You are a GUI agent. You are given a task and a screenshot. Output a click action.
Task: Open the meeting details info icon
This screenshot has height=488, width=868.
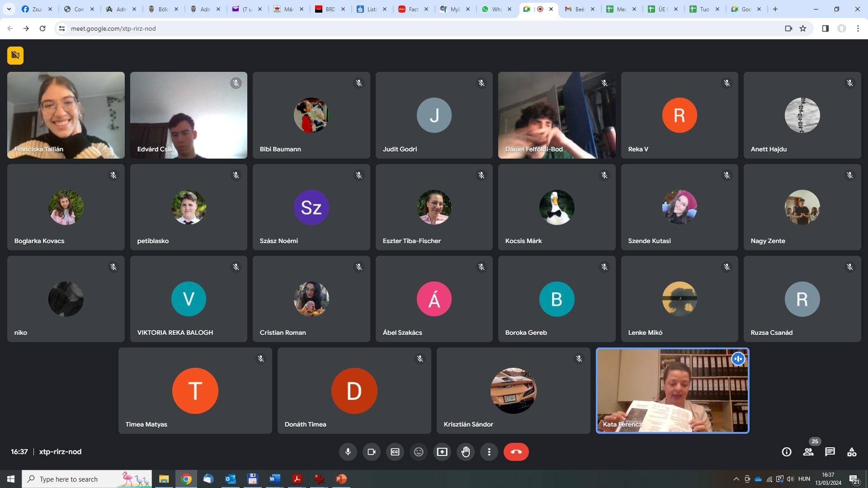pos(787,452)
